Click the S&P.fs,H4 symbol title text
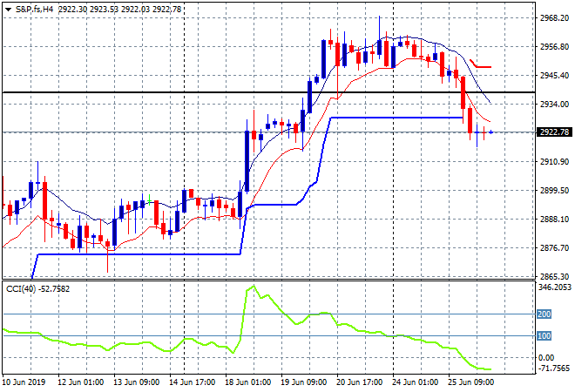Image resolution: width=575 pixels, height=392 pixels. click(35, 10)
